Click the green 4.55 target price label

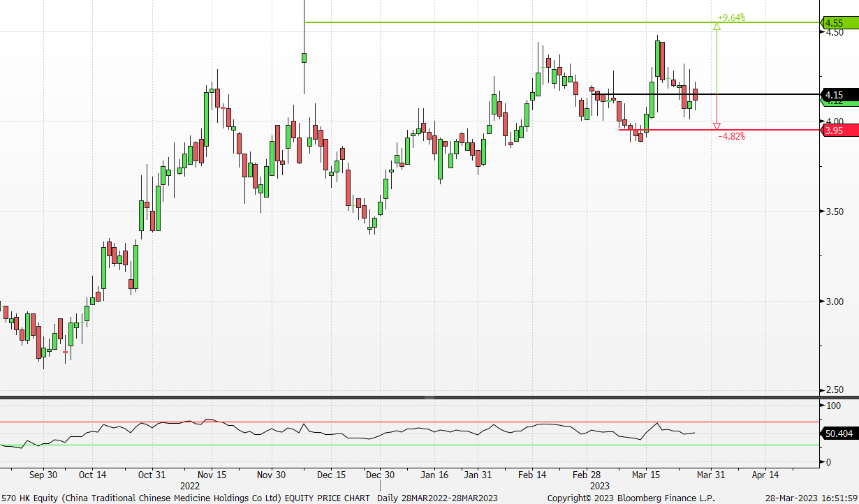pos(839,22)
